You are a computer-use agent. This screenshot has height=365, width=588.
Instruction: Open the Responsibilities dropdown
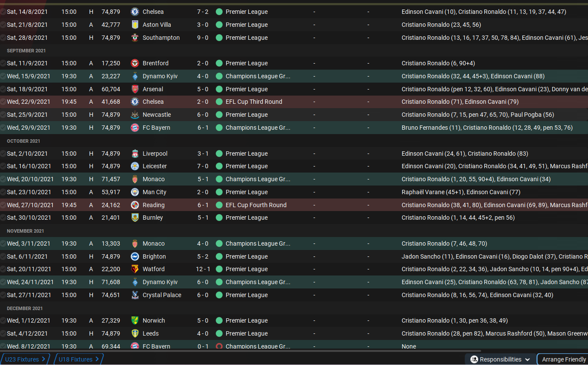pyautogui.click(x=500, y=359)
